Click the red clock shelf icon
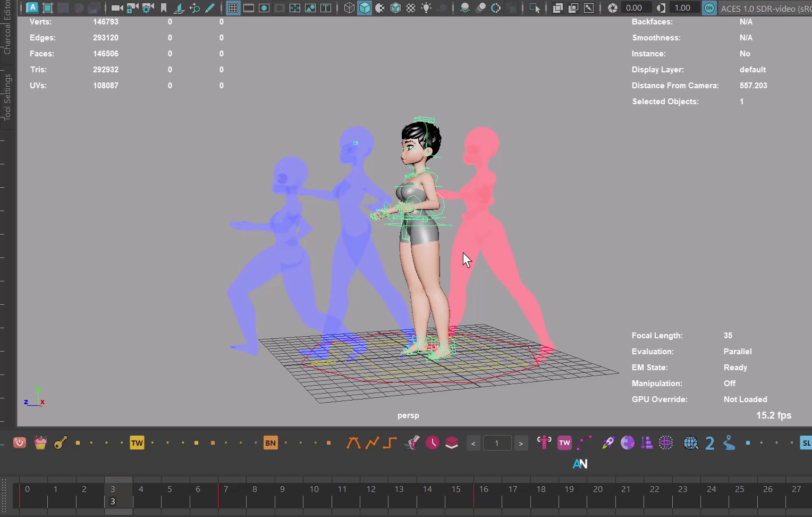The image size is (812, 517). [433, 443]
